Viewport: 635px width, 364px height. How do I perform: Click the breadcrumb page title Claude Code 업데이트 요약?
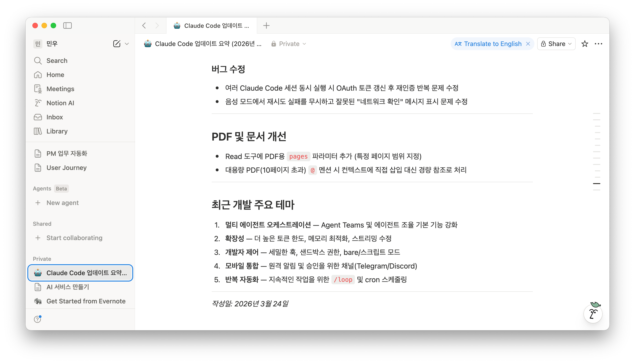208,44
